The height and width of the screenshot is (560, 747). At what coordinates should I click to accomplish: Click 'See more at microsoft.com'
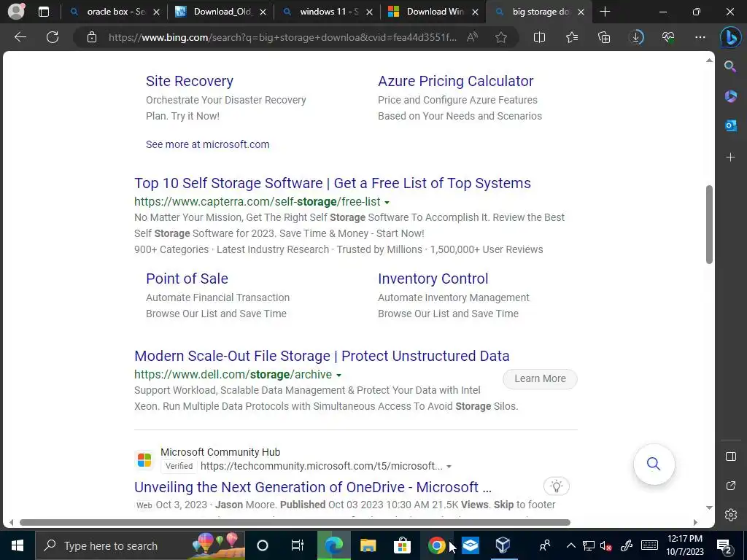(x=208, y=144)
